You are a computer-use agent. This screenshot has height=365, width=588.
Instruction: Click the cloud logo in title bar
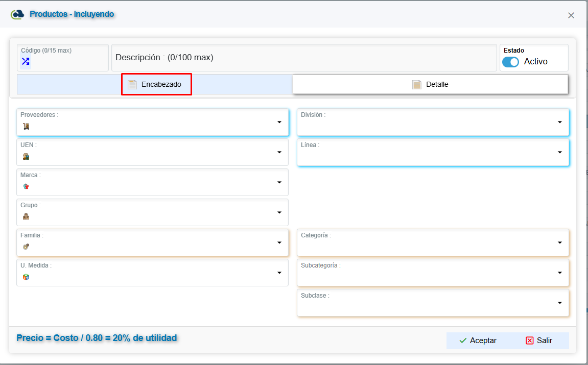point(17,14)
